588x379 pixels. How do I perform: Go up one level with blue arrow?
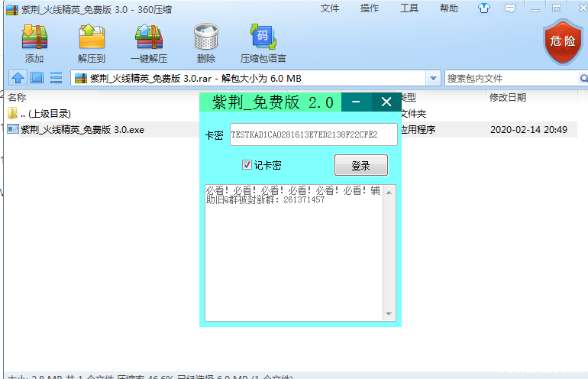(x=18, y=78)
